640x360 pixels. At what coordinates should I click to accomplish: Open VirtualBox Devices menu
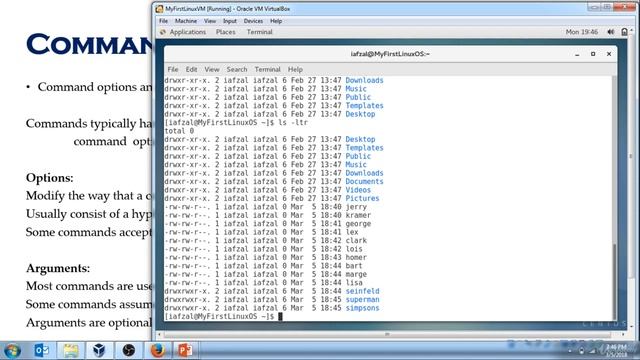point(253,21)
